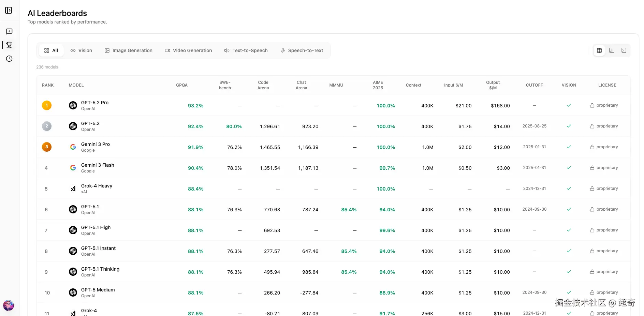Open the trophy leaderboards icon in sidebar
The width and height of the screenshot is (644, 316).
tap(9, 45)
